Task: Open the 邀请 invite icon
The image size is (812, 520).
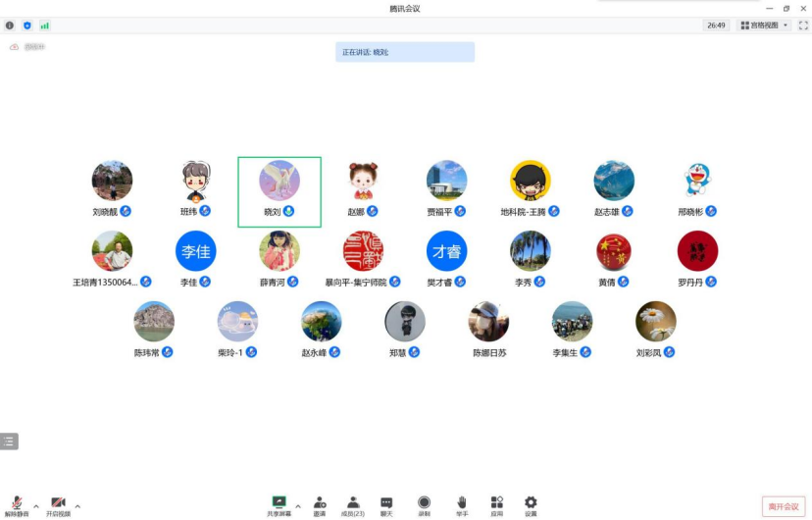Action: click(x=320, y=504)
